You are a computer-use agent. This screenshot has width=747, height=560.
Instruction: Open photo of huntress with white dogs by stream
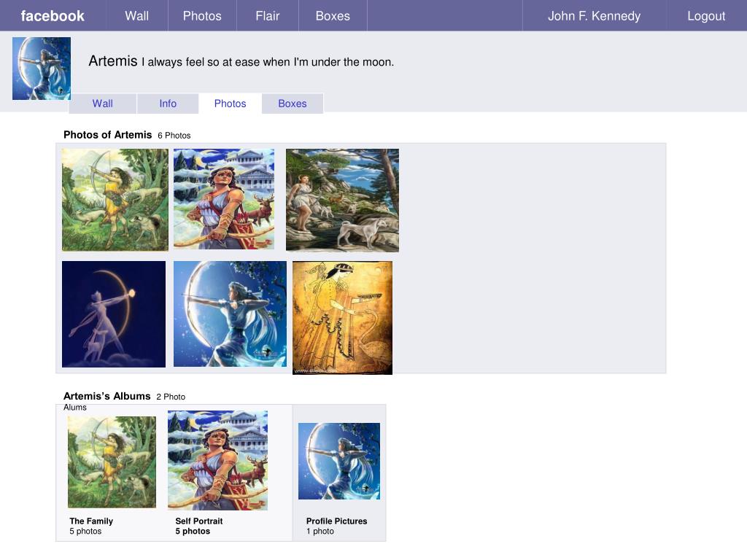point(343,200)
